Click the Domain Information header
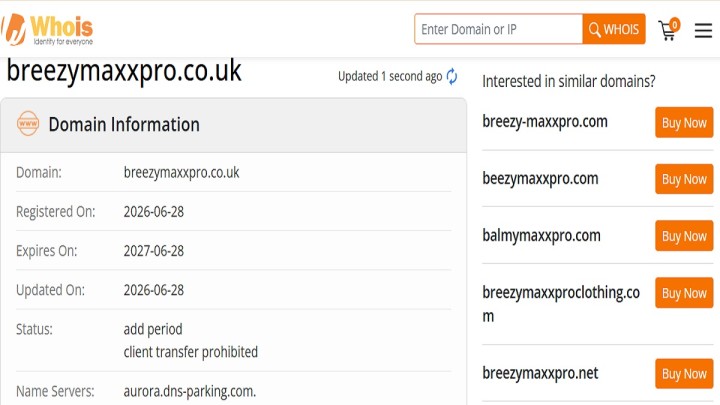Image resolution: width=720 pixels, height=405 pixels. tap(124, 124)
